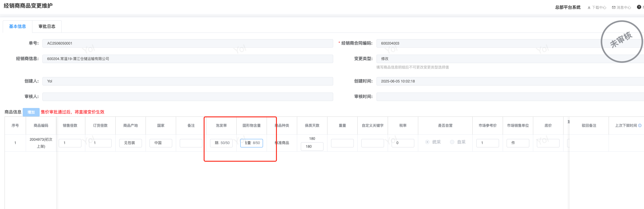Click the 销售倍数 input in row 1
Image resolution: width=644 pixels, height=209 pixels.
70,143
